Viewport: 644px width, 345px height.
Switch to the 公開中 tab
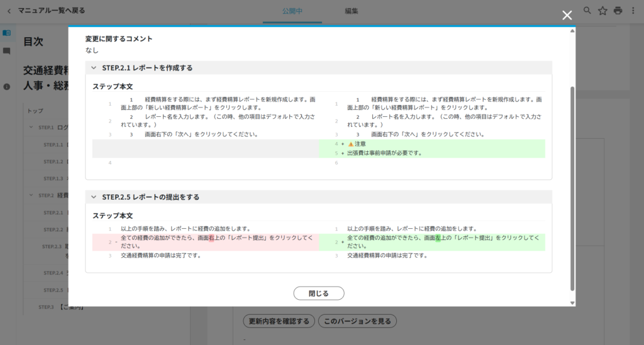[292, 11]
